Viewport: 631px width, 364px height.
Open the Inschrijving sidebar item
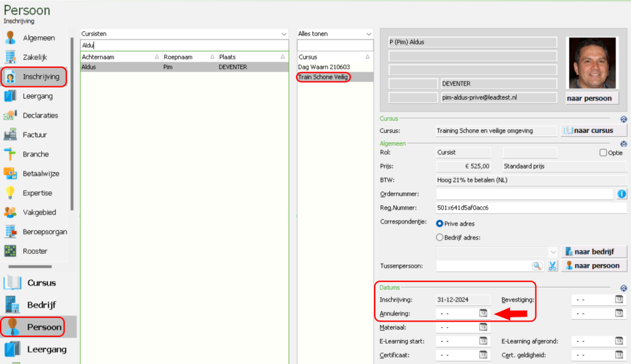tap(35, 76)
